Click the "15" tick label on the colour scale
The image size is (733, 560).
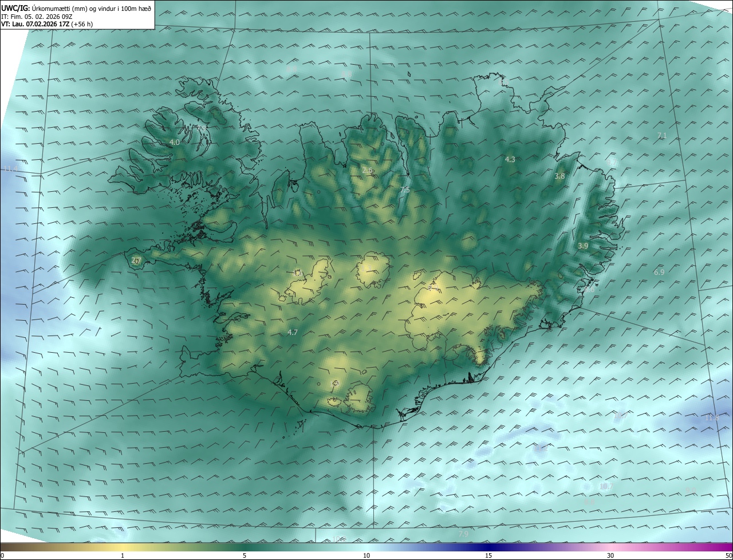488,556
